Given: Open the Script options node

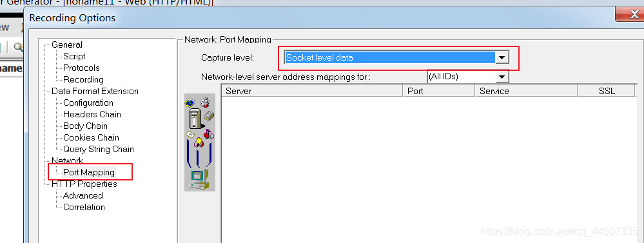Looking at the screenshot, I should click(x=74, y=56).
